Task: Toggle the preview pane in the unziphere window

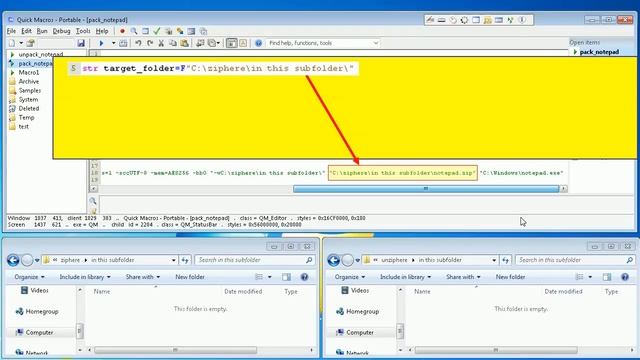Action: click(607, 277)
